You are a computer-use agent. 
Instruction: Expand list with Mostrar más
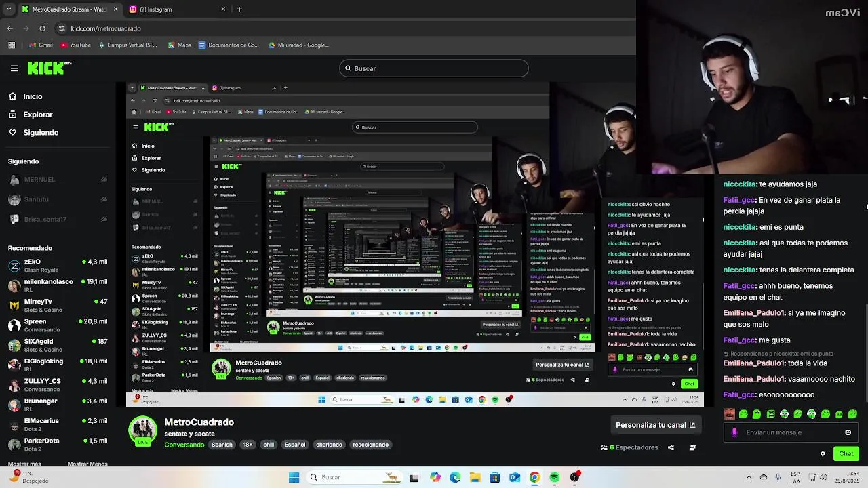click(x=24, y=464)
